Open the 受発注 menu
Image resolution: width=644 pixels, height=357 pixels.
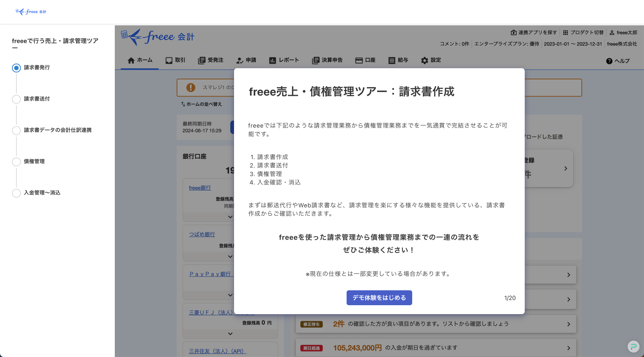pyautogui.click(x=211, y=60)
